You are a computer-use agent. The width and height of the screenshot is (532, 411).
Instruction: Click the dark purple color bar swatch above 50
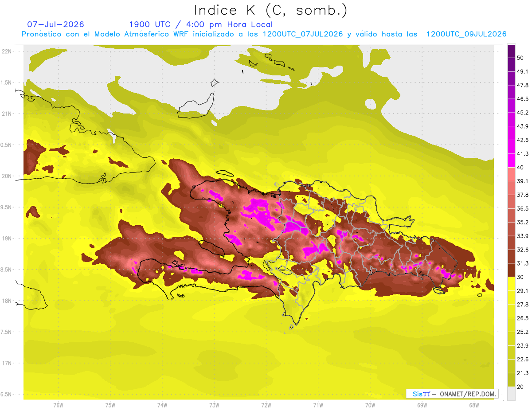[511, 51]
